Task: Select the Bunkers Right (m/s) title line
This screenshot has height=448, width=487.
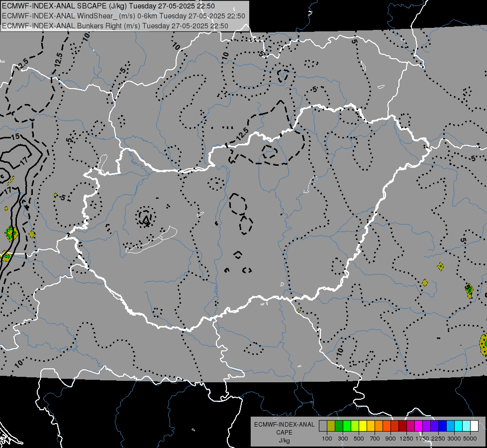Action: pos(115,26)
